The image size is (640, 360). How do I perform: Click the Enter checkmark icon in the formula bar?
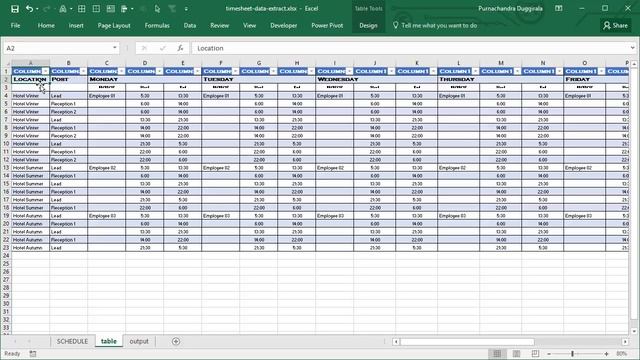coord(162,48)
